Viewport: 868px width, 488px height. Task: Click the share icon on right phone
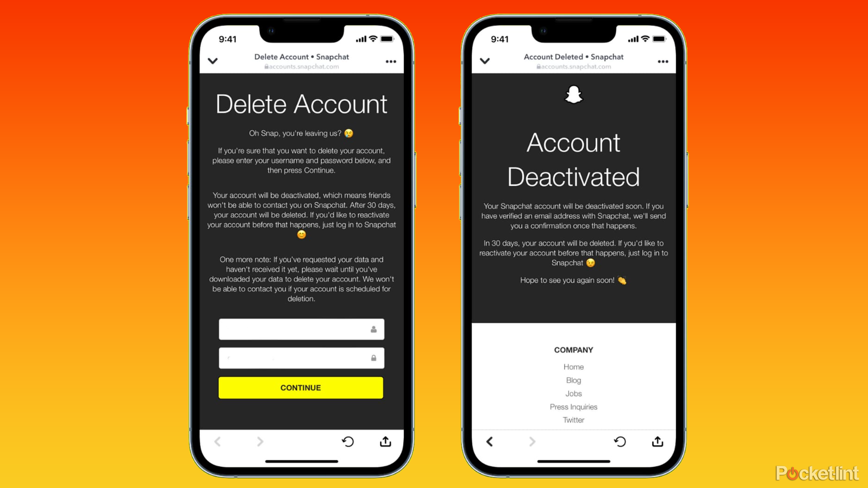click(x=657, y=442)
